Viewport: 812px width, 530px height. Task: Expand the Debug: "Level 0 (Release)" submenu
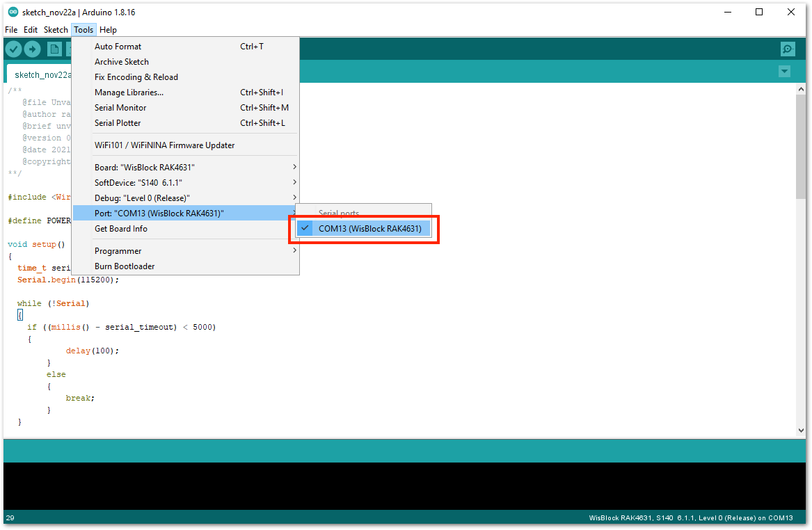185,198
